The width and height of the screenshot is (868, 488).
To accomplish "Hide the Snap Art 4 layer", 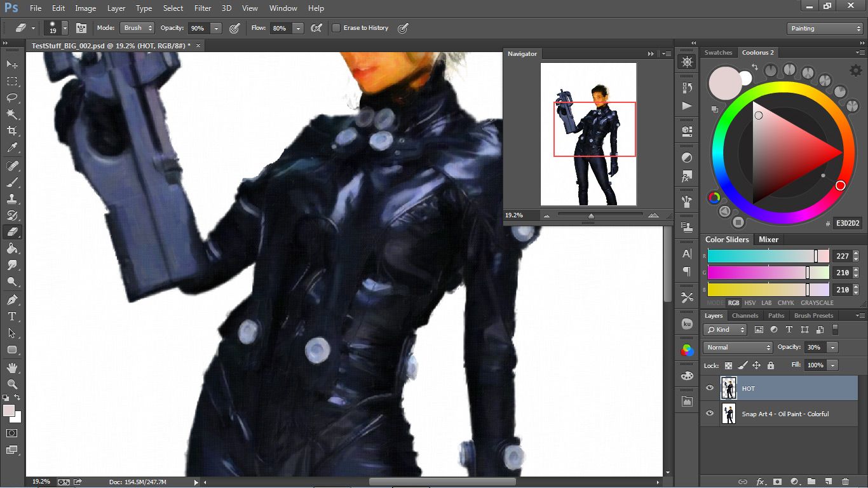I will point(710,414).
